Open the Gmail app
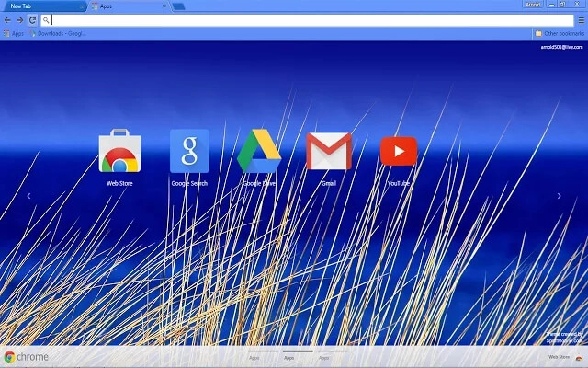The image size is (588, 368). point(329,152)
